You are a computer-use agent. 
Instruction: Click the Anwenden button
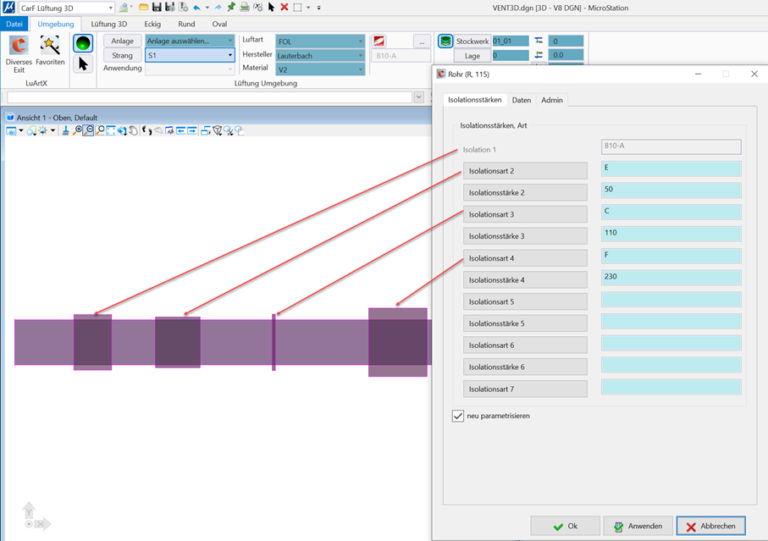[638, 526]
